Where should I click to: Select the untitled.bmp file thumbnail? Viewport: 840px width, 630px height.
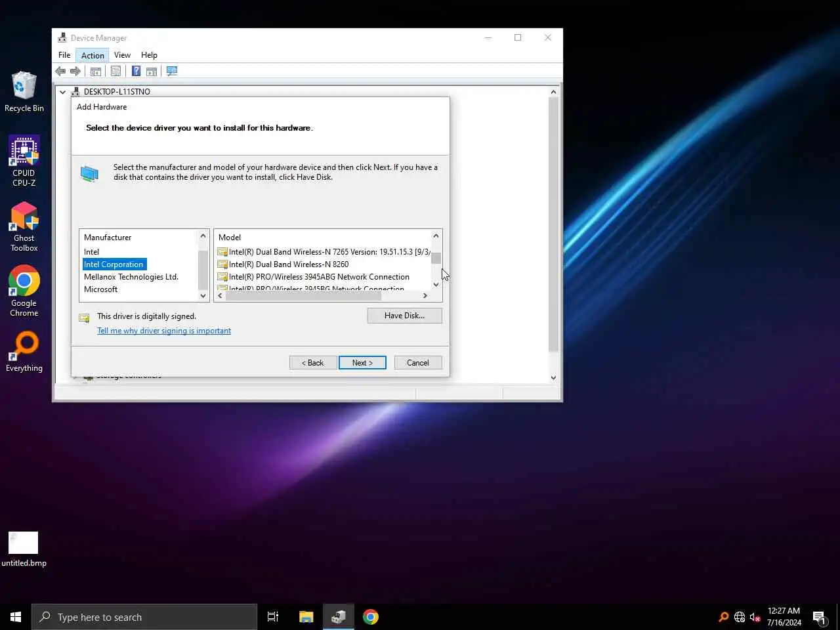click(x=24, y=543)
